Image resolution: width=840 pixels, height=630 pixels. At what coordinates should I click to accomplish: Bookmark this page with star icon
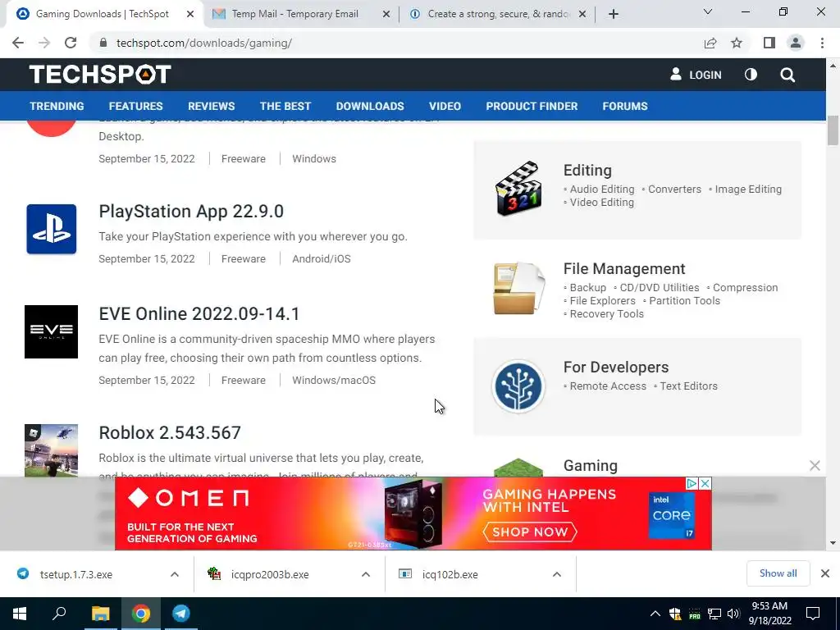[737, 43]
